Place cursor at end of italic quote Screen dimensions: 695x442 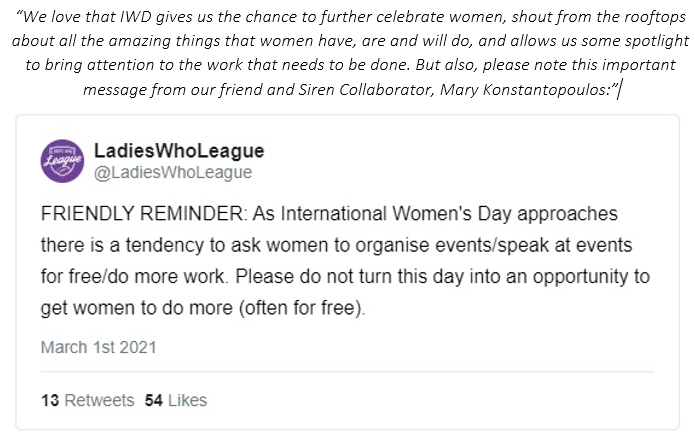(619, 91)
